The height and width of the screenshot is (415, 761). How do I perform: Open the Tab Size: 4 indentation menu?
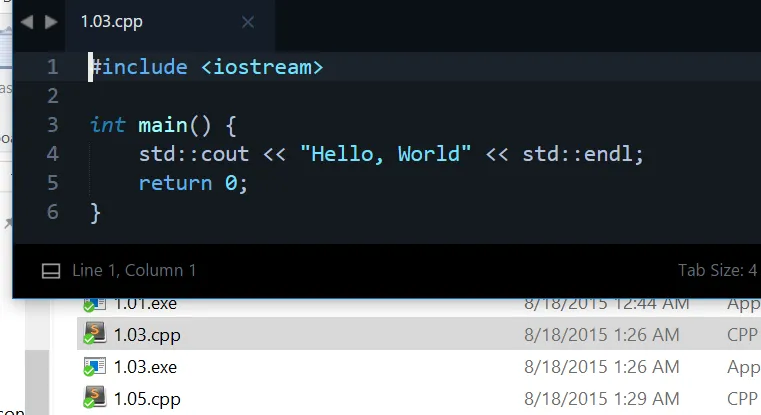[x=717, y=270]
